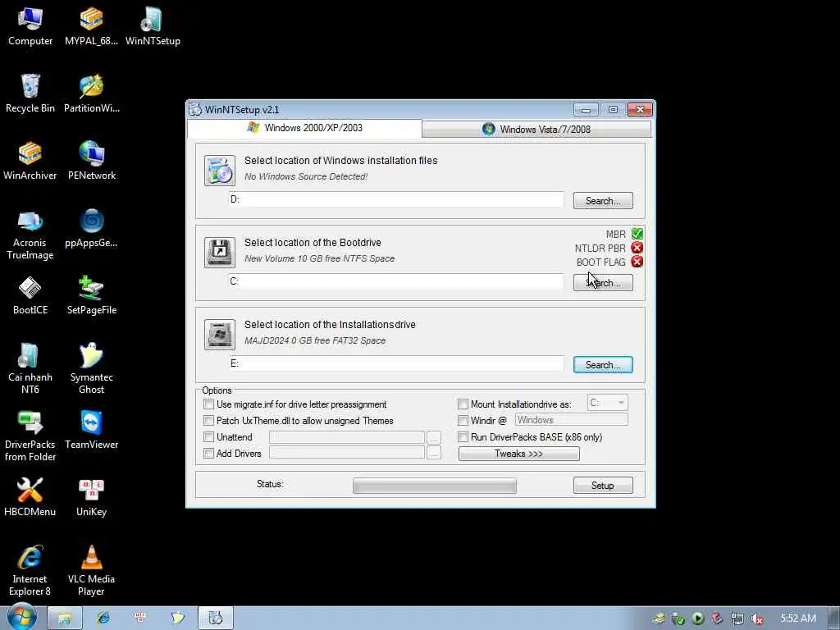Switch to Windows 2000/XP/2003 tab
This screenshot has width=840, height=630.
tap(304, 128)
